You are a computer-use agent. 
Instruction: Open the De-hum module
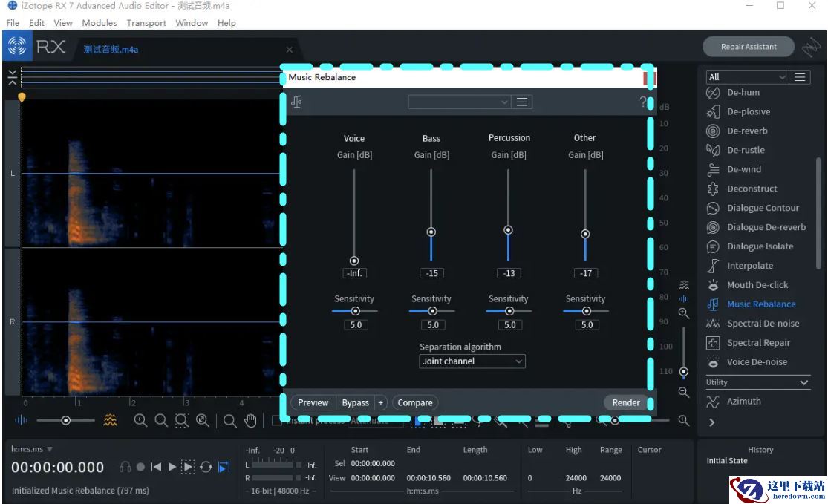click(743, 92)
